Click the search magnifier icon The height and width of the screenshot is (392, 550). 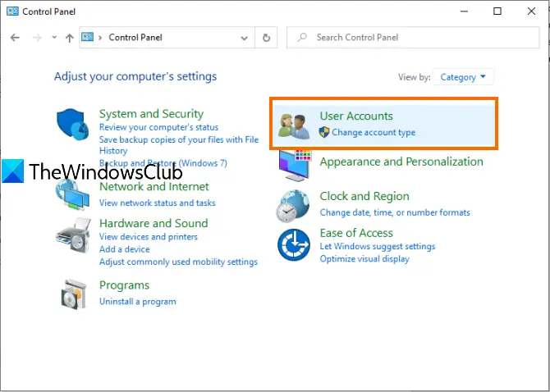302,37
